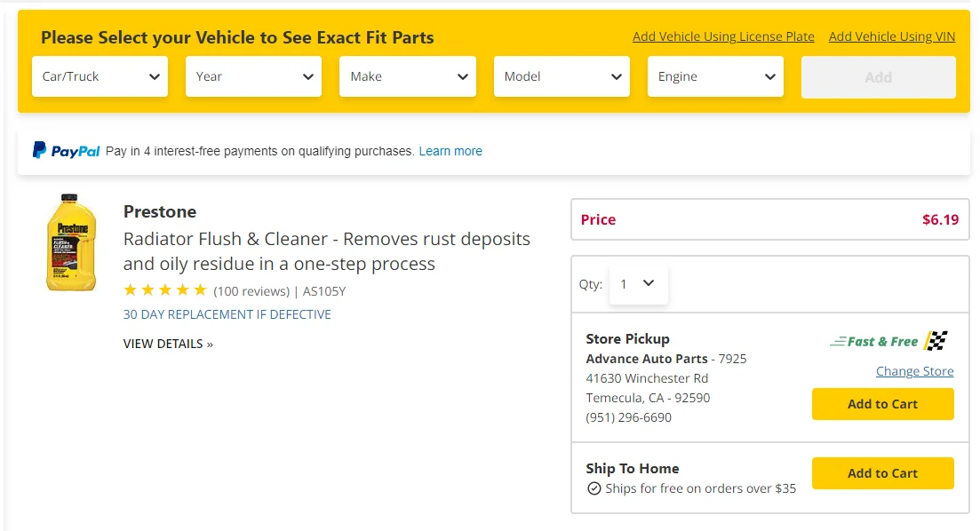Click the free shipping checkmark circle icon
The height and width of the screenshot is (531, 980).
point(594,488)
